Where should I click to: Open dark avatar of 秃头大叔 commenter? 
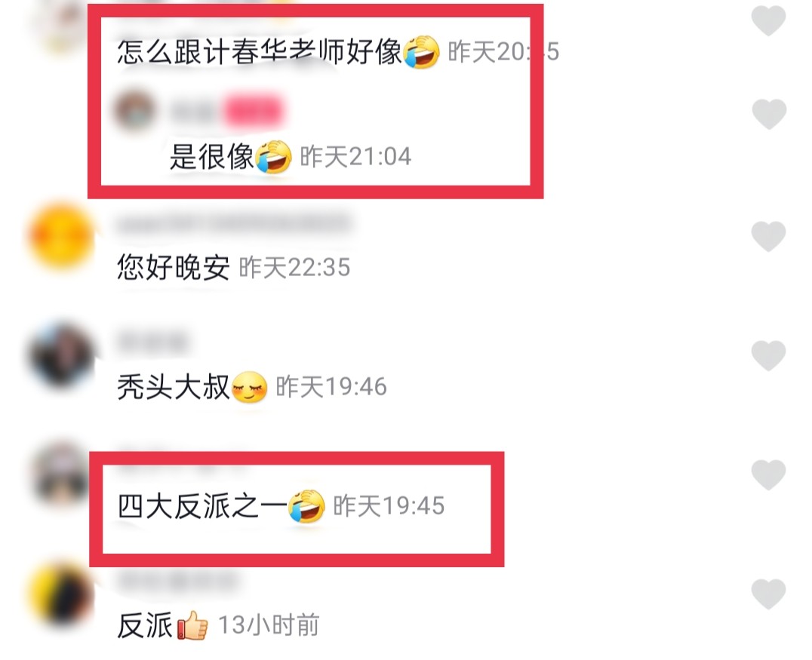pos(61,355)
